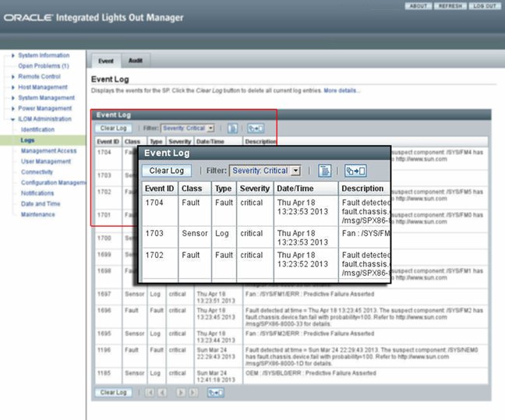Click unmagnified Clear Log button in top toolbar
This screenshot has width=505, height=420.
point(113,129)
